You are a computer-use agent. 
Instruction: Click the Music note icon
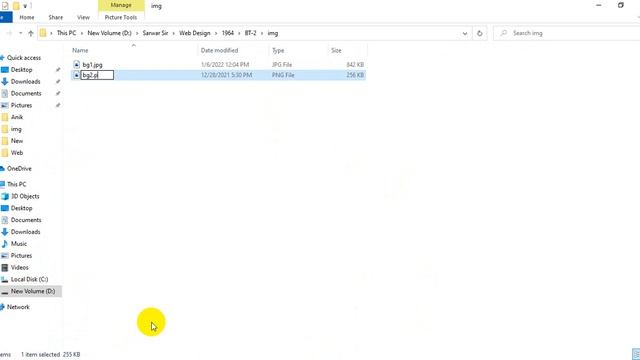click(x=4, y=244)
